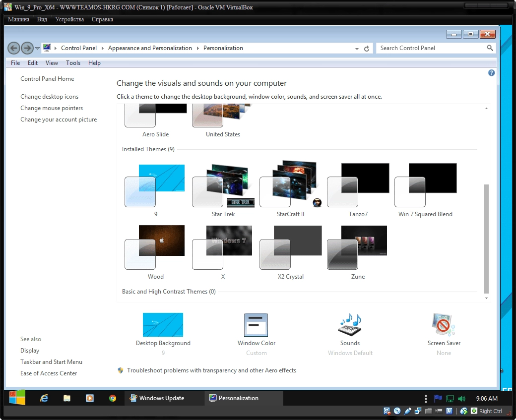
Task: Open the Windows Start button
Action: [x=17, y=398]
